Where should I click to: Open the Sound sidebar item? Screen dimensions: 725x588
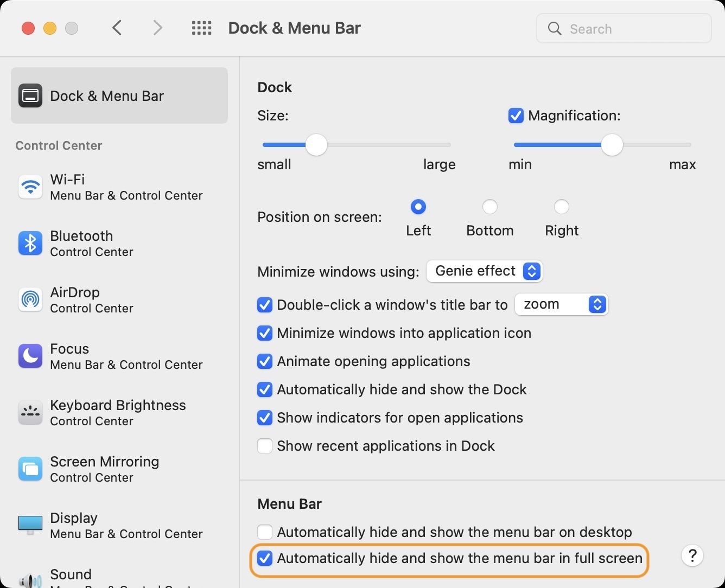pyautogui.click(x=71, y=575)
